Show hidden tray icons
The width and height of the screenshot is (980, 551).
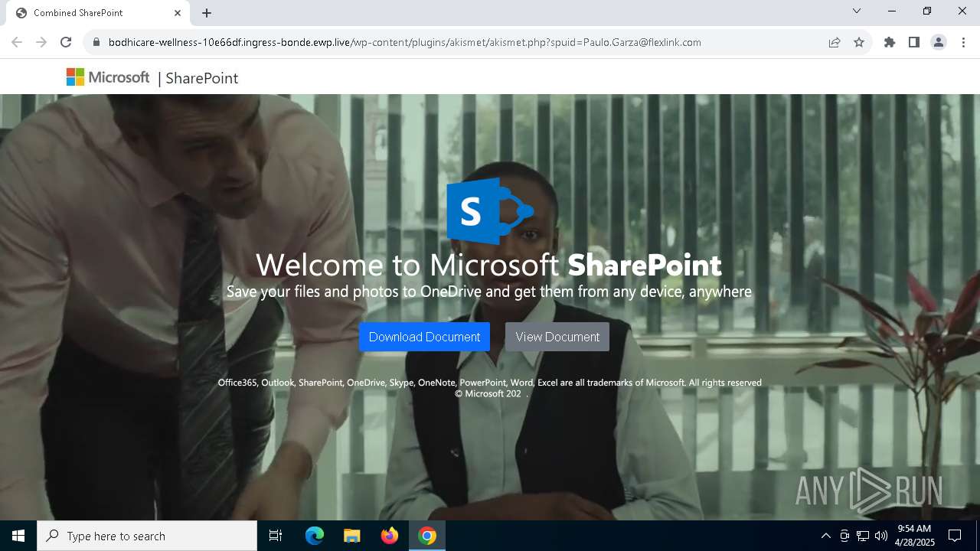point(825,536)
